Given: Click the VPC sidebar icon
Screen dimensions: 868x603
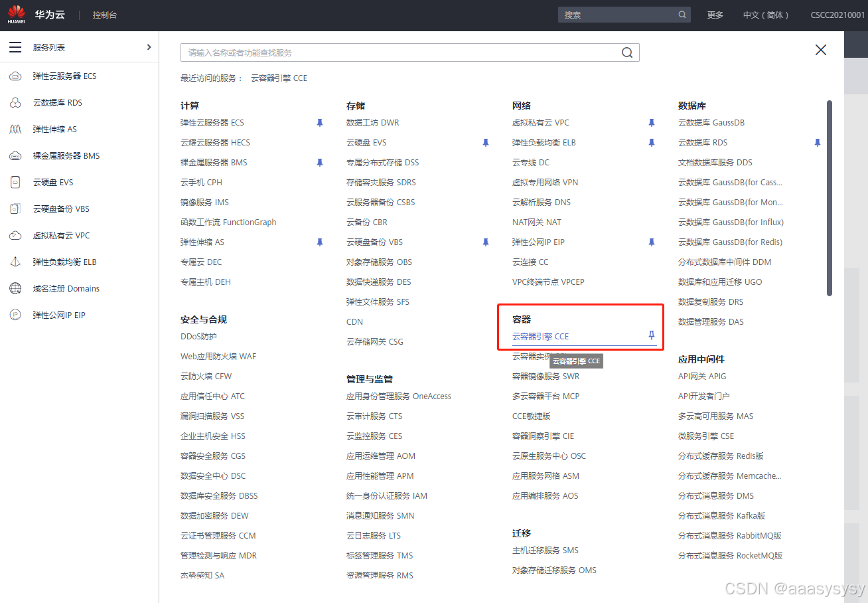Looking at the screenshot, I should point(15,236).
